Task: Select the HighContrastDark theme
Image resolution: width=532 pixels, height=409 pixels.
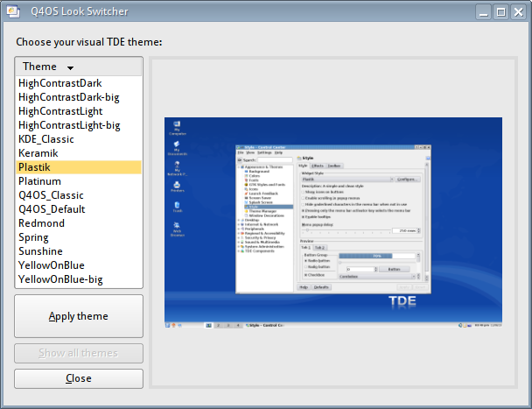Action: (x=79, y=83)
